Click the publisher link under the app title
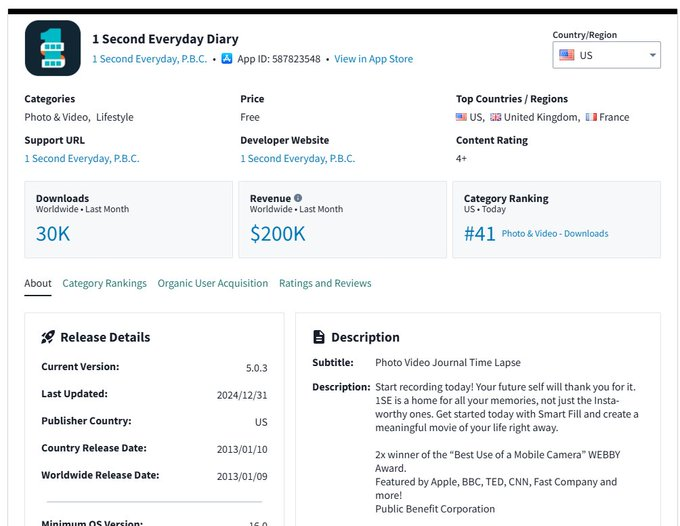The width and height of the screenshot is (680, 526). pyautogui.click(x=150, y=59)
